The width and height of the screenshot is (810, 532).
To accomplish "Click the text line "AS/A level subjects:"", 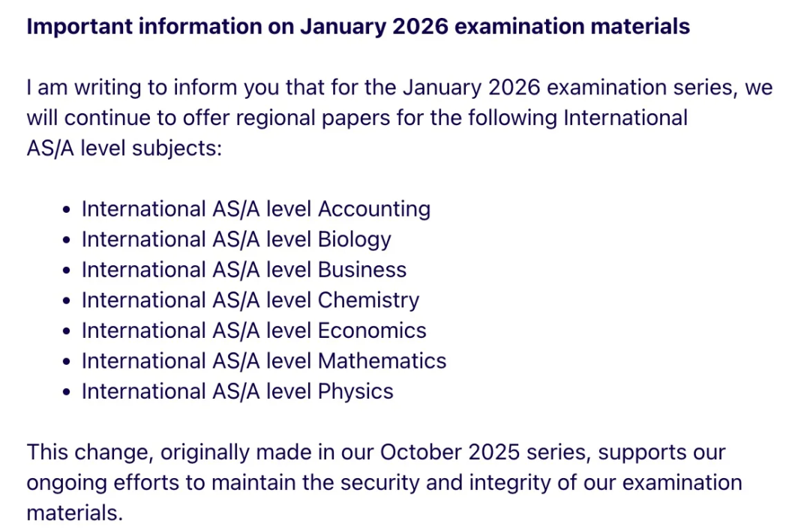I will tap(124, 148).
